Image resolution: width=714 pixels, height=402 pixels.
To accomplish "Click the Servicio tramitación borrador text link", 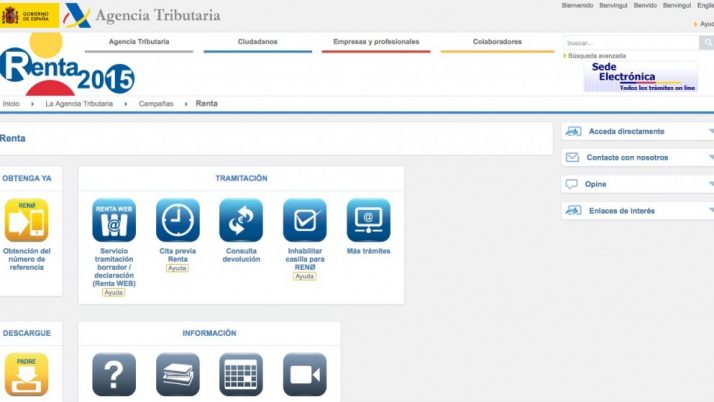I will 114,267.
